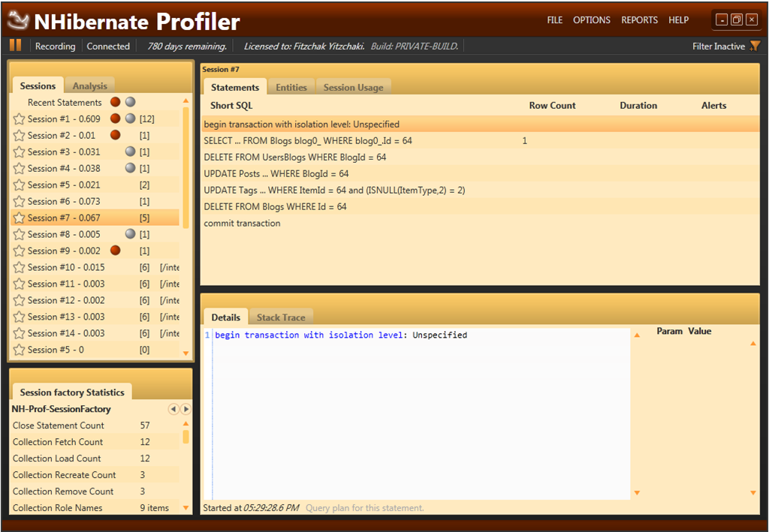This screenshot has width=769, height=532.
Task: Click the red alert dot on Session #2
Action: pos(115,135)
